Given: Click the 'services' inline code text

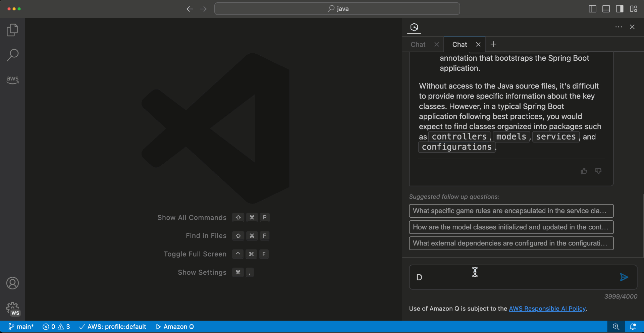Looking at the screenshot, I should (x=556, y=137).
